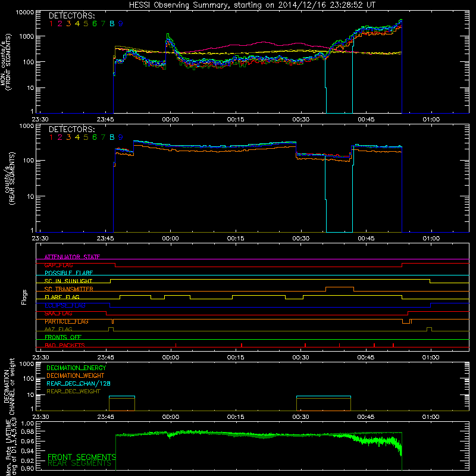Select detector 3 in rear segments legend
This screenshot has width=476, height=476.
(68, 137)
